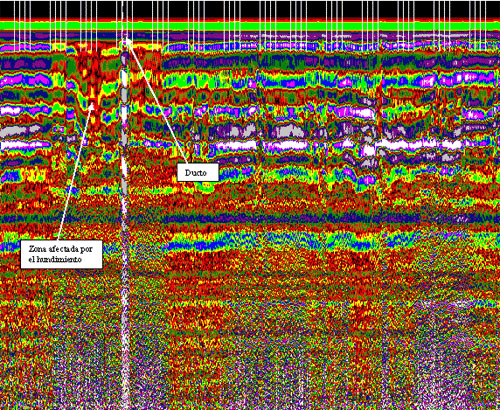Screen dimensions: 500x410
Task: Click the yellow-green blob beneath the Ducto label
Action: point(207,187)
